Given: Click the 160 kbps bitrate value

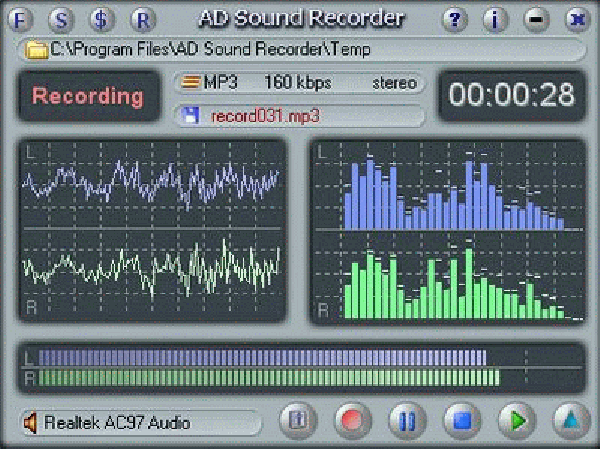Looking at the screenshot, I should coord(298,83).
